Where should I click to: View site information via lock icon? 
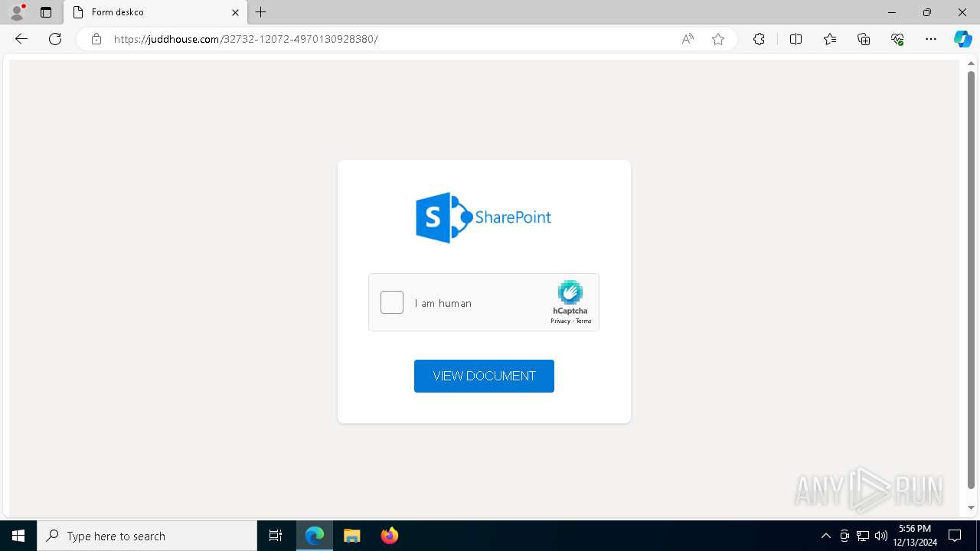[x=96, y=39]
